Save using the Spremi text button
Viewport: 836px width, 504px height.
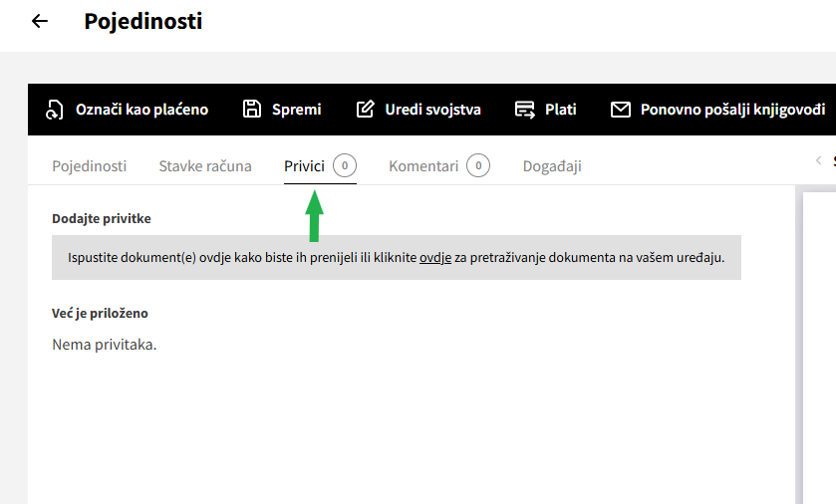tap(297, 110)
